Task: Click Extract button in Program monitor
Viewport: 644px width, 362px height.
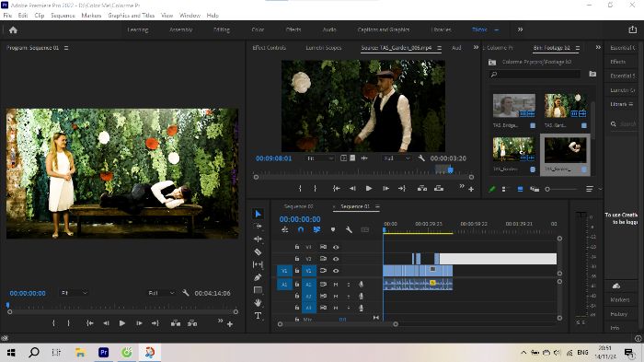Action: click(x=192, y=323)
